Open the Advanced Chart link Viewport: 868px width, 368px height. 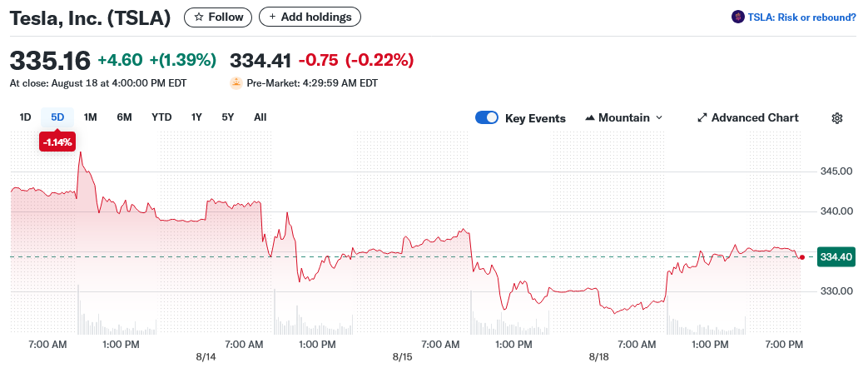click(748, 118)
